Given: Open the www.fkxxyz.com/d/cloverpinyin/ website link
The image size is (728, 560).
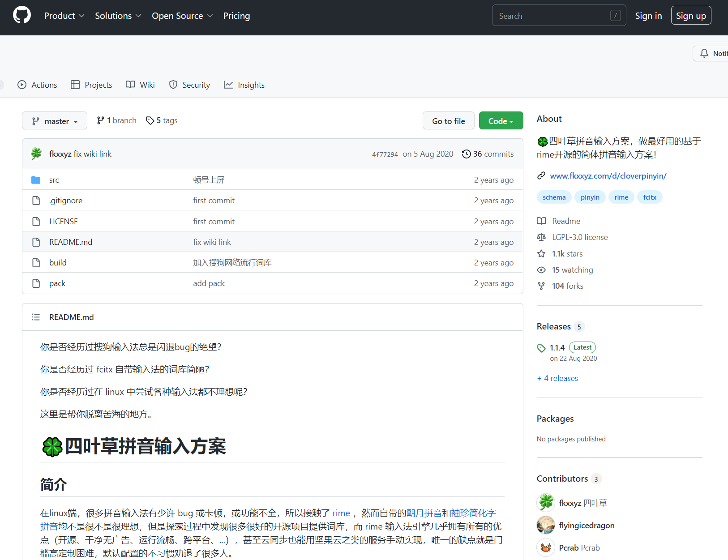Looking at the screenshot, I should point(608,176).
